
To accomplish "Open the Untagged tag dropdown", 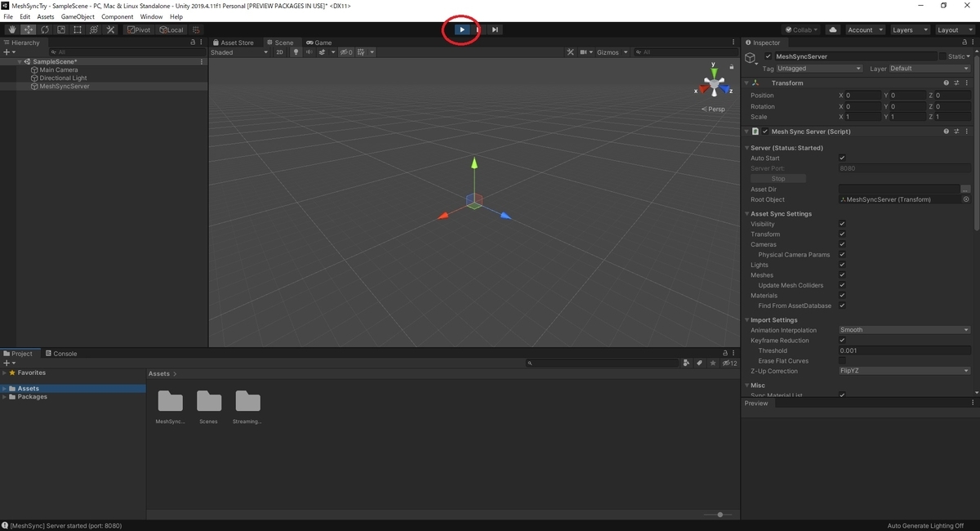I will 819,69.
